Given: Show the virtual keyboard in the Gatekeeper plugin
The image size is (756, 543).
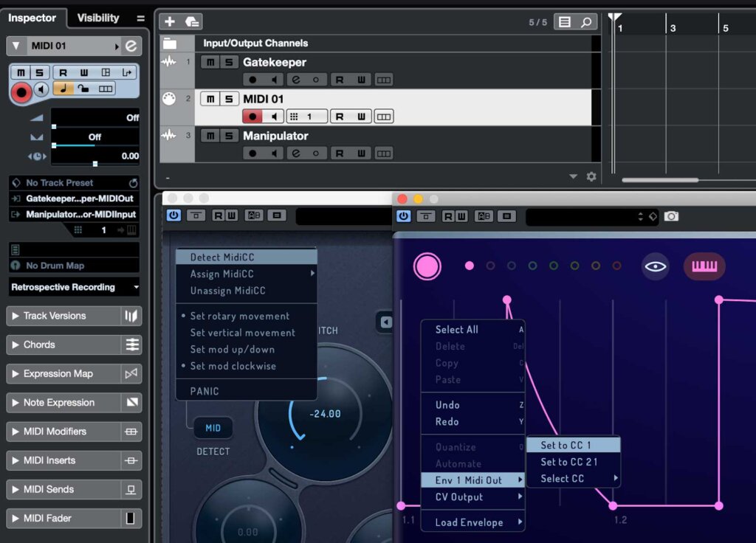Looking at the screenshot, I should [x=704, y=266].
